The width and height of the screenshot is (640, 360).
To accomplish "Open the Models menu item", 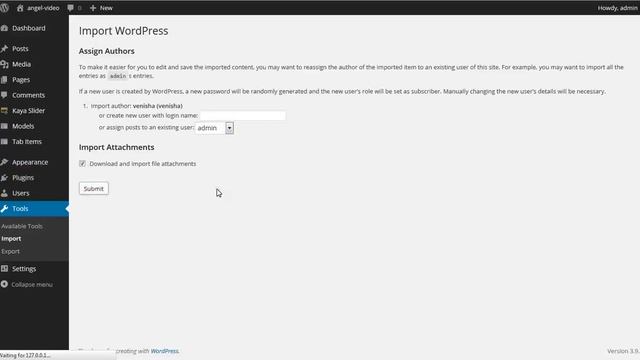I will [x=23, y=126].
